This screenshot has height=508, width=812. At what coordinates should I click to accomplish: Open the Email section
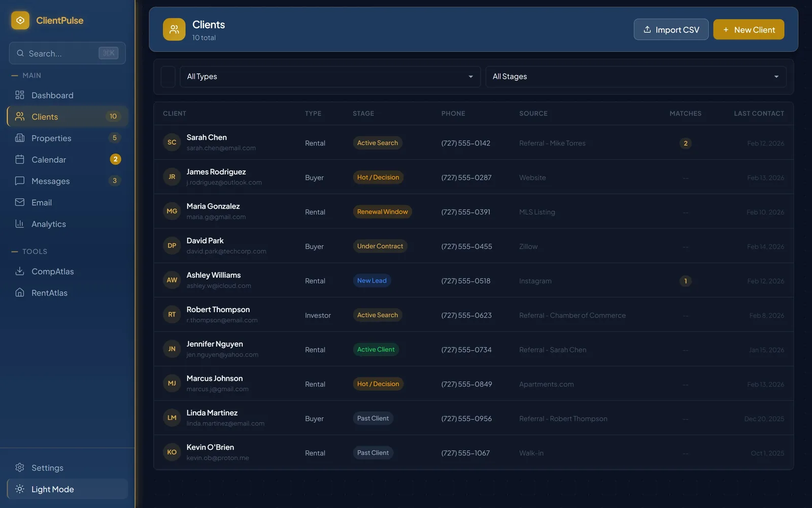[67, 202]
